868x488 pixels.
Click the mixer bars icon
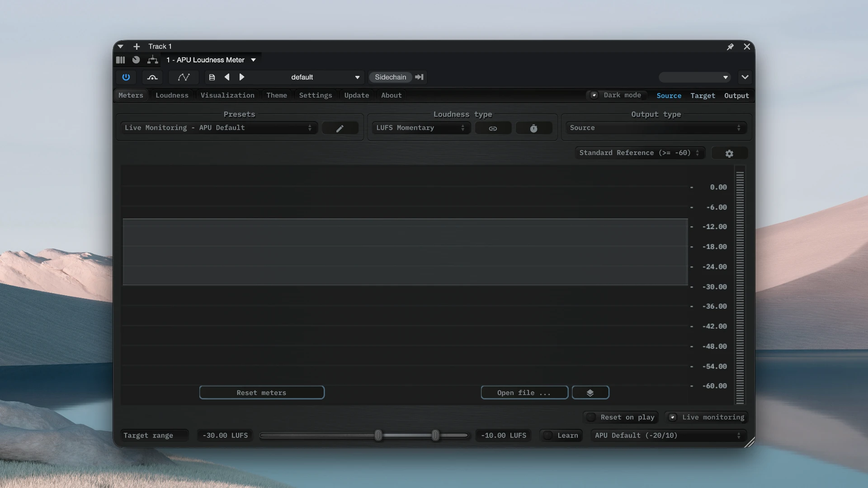[120, 60]
